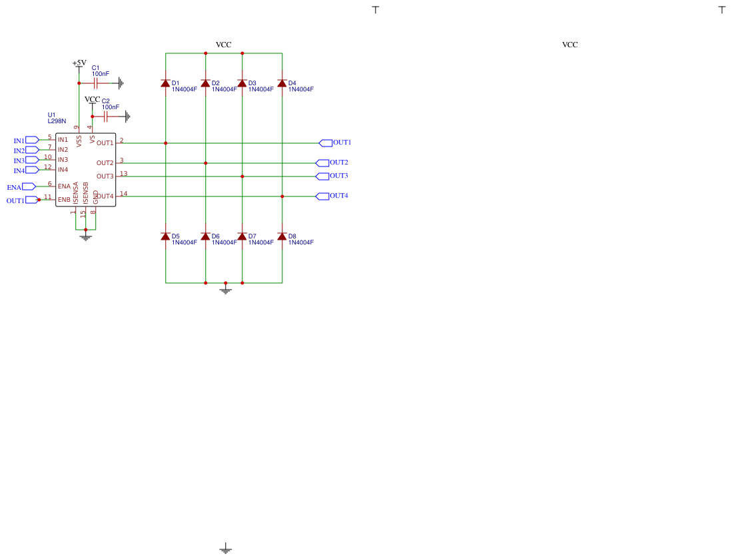
Task: Click the D6 diode symbol
Action: click(x=205, y=236)
